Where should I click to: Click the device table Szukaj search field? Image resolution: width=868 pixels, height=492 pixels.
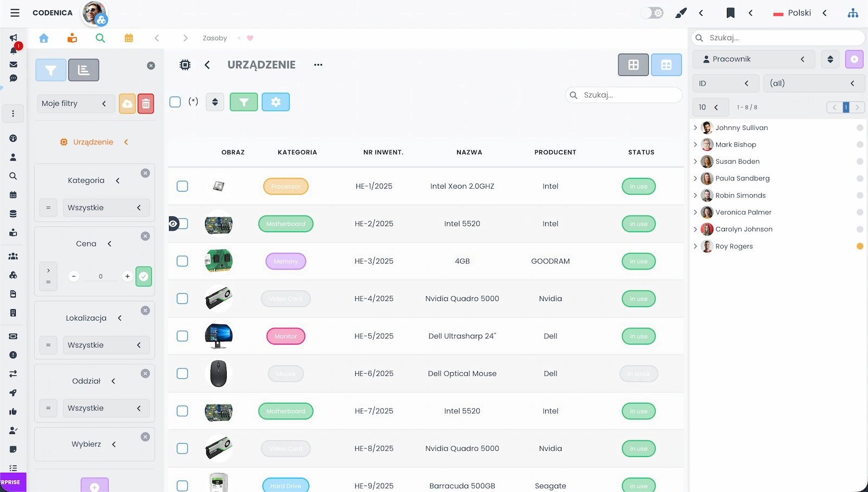click(x=629, y=95)
